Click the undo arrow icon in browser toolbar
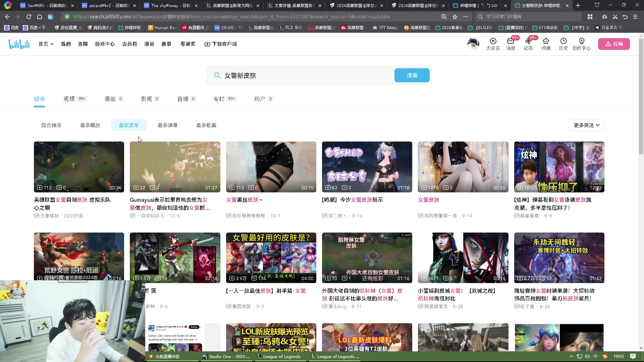644x362 pixels. 625,16
